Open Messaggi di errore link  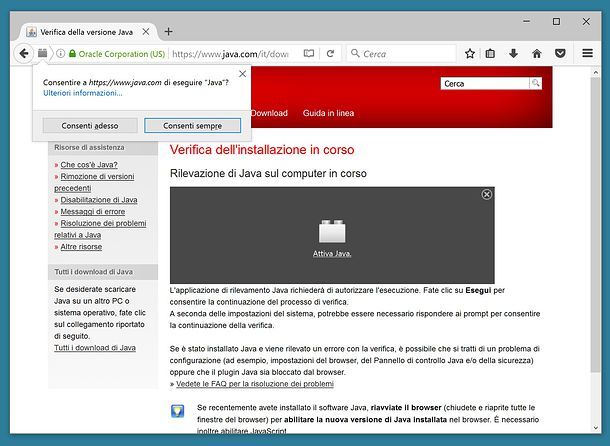pyautogui.click(x=93, y=211)
